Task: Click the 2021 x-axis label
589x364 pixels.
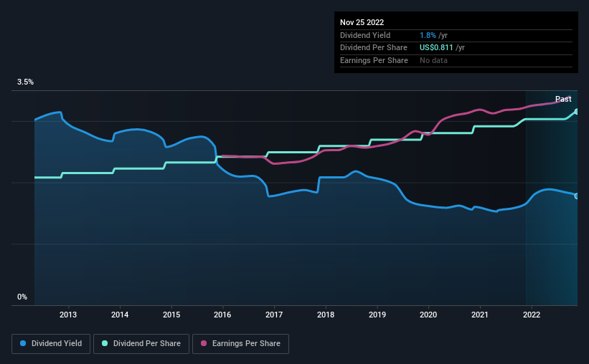Action: click(480, 315)
